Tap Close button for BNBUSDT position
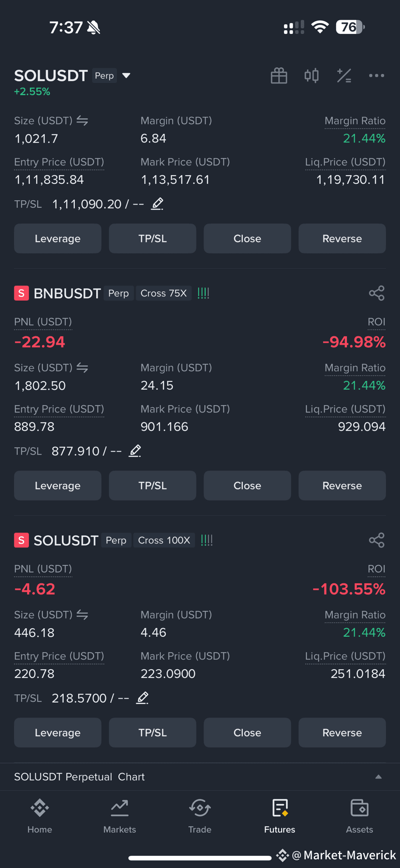Screen dimensions: 400x868 (247, 485)
